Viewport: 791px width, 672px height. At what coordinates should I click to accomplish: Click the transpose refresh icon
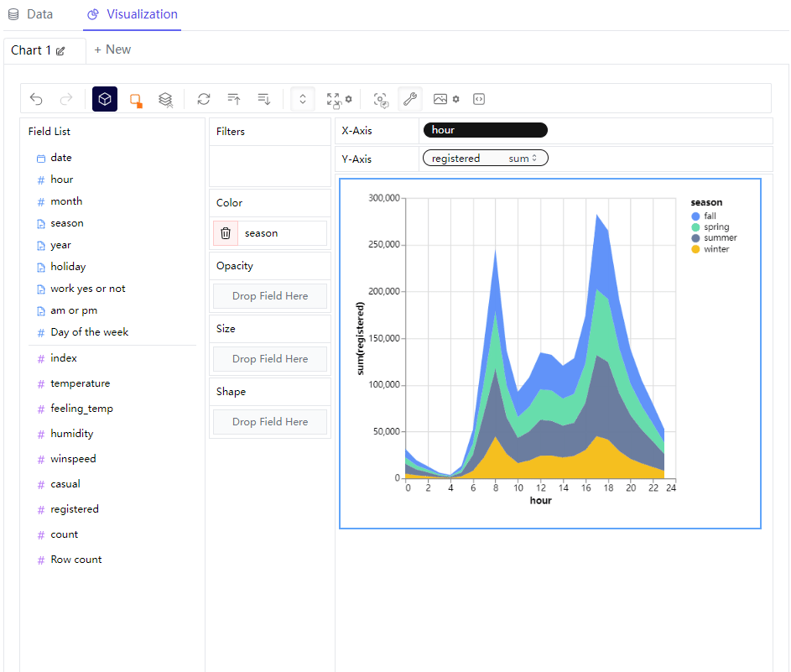[204, 99]
